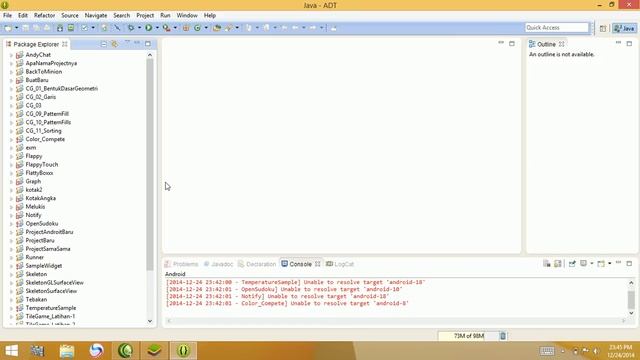640x360 pixels.
Task: Toggle Scroll Lock in Console toolbar
Action: pos(558,264)
